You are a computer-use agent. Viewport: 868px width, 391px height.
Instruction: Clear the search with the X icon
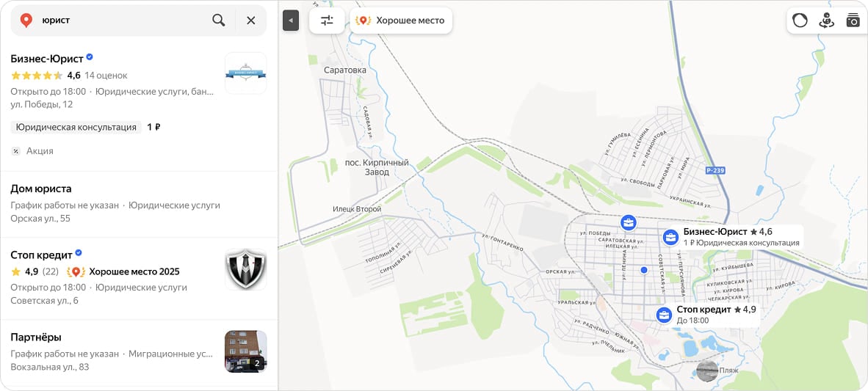click(x=250, y=21)
